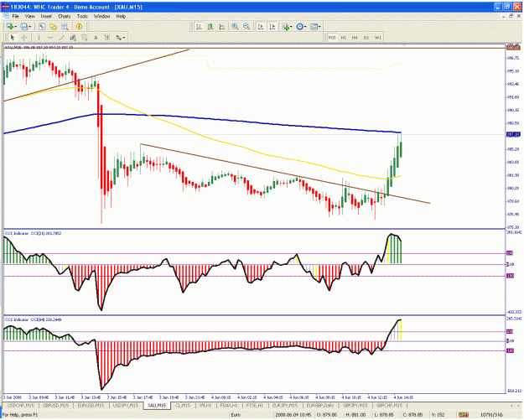Switch chart to candlesticks mode

coord(210,26)
